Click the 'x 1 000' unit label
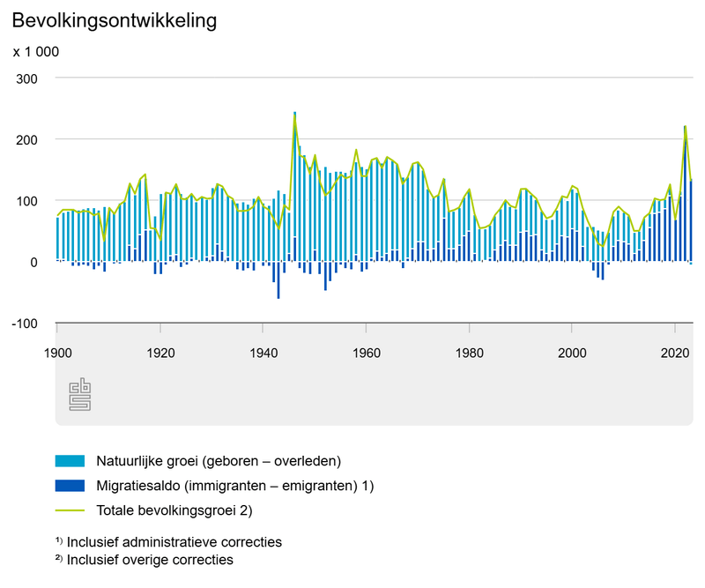 pyautogui.click(x=36, y=52)
